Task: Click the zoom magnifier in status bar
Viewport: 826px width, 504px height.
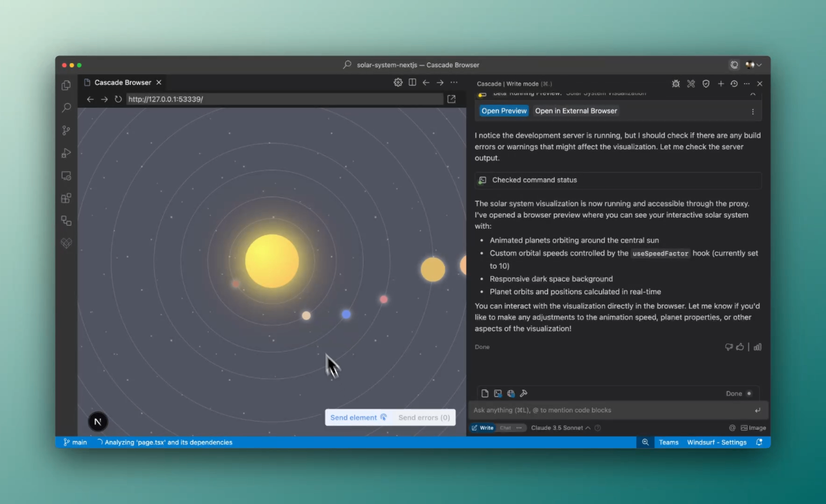Action: (645, 442)
